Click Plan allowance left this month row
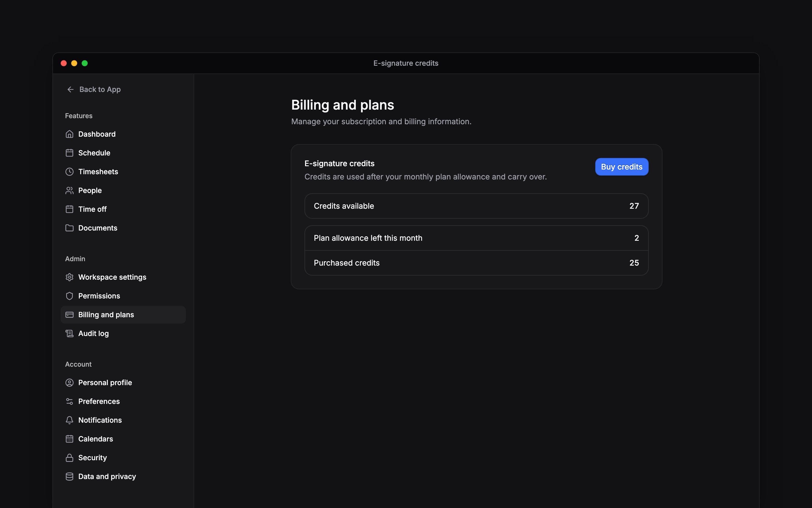 (x=476, y=238)
